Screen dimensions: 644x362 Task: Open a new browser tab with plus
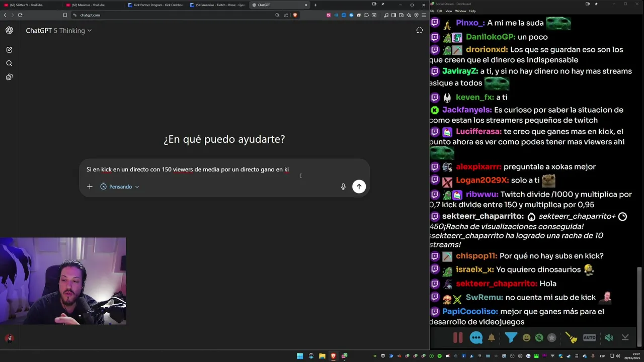(315, 5)
